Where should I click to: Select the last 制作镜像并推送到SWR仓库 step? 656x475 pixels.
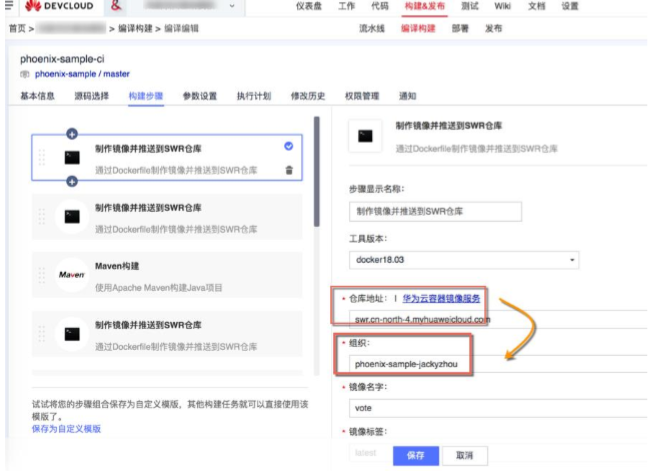pos(167,334)
